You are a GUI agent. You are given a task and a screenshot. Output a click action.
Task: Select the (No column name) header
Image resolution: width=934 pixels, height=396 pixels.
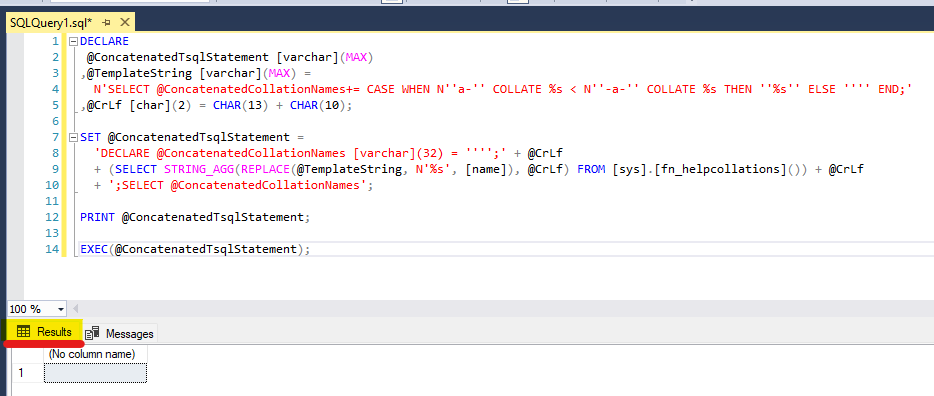coord(95,354)
